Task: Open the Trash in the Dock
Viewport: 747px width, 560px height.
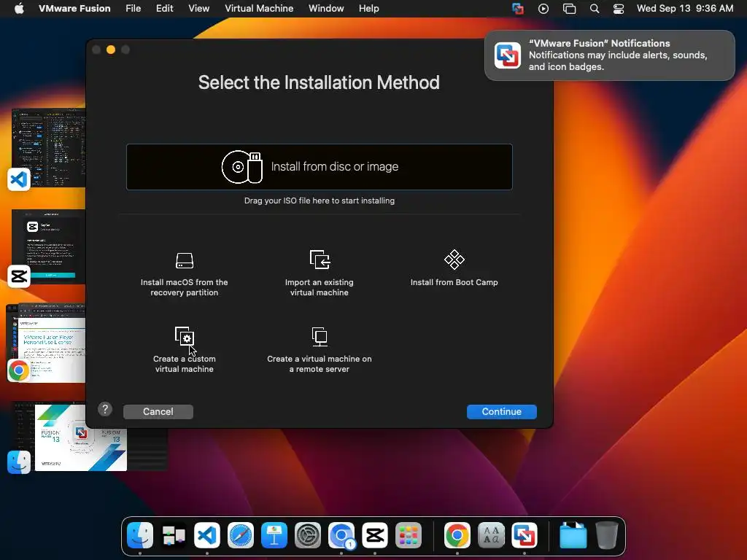Action: click(x=607, y=535)
